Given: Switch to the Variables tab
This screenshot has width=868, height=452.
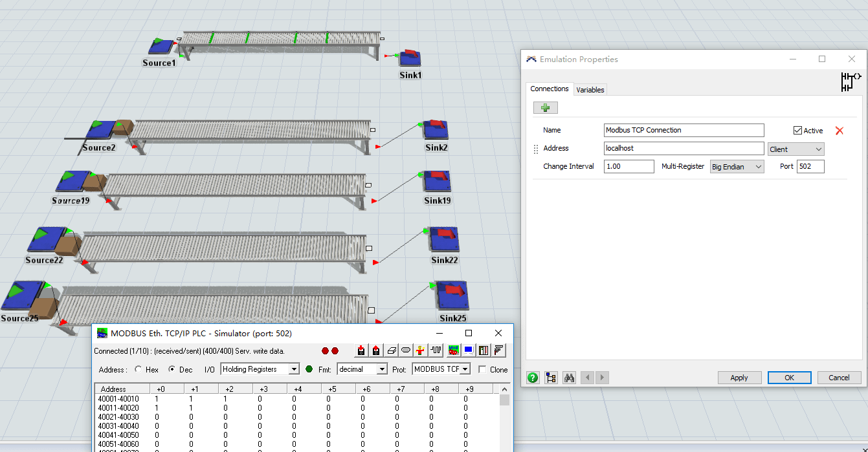Looking at the screenshot, I should pos(590,89).
